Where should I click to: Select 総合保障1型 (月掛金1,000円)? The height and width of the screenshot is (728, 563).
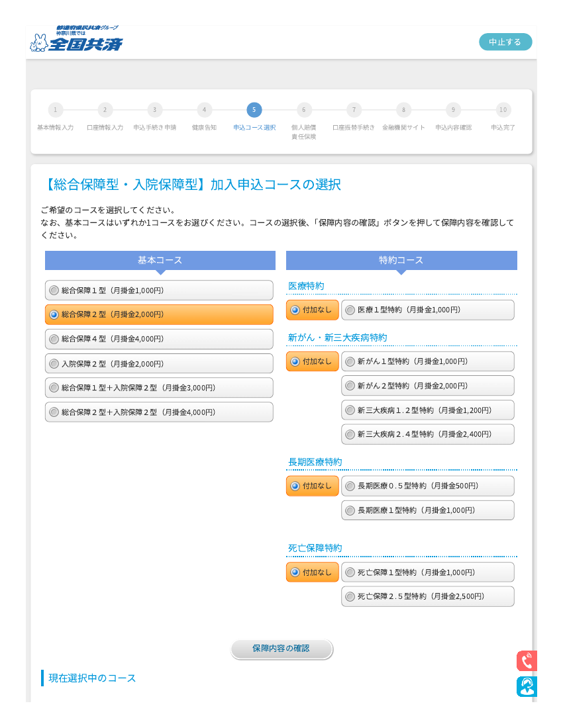click(159, 290)
